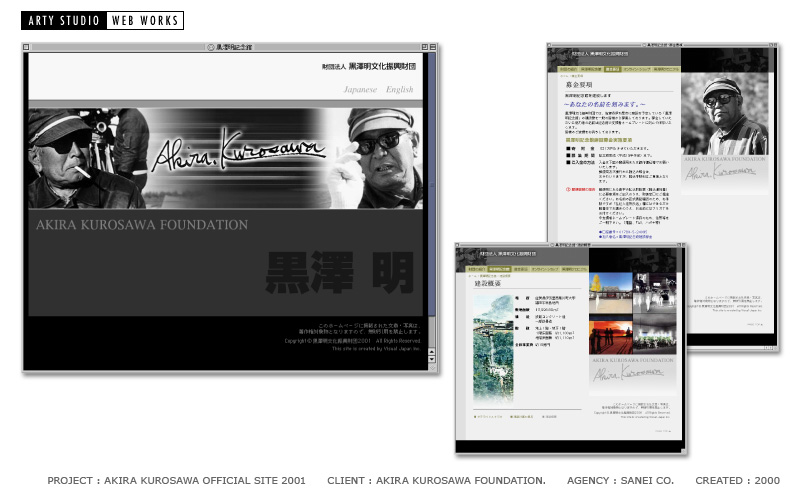The image size is (800, 500).
Task: Select last navigation tab in donation page window
Action: (666, 69)
